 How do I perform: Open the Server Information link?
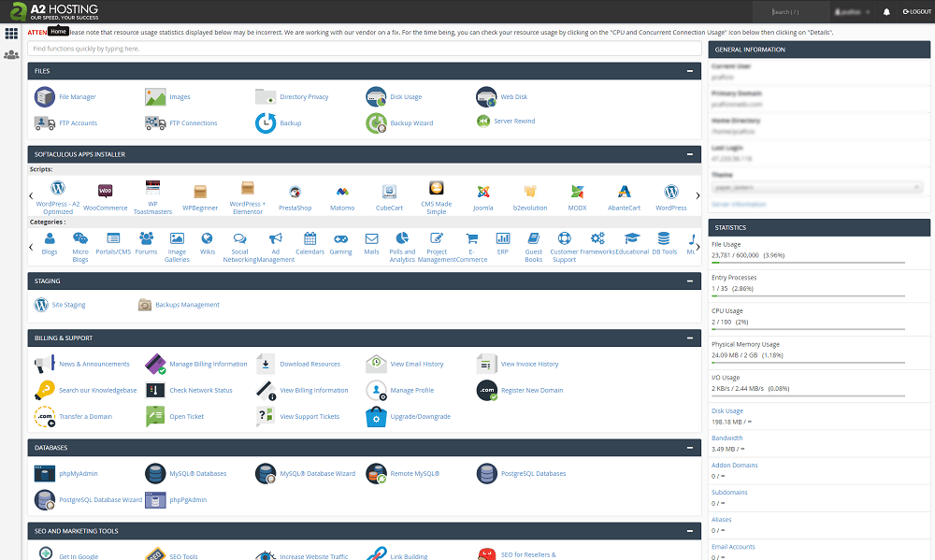pos(739,204)
